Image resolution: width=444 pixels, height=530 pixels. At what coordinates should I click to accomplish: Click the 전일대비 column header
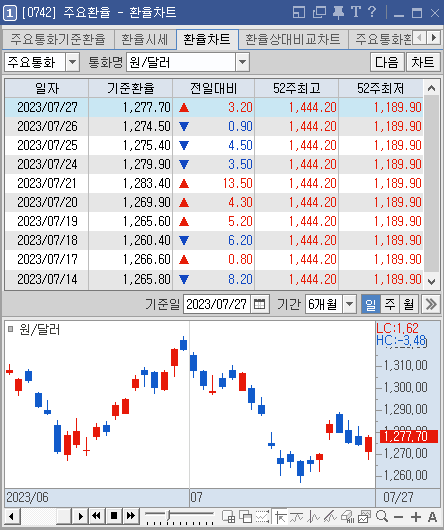tap(214, 89)
